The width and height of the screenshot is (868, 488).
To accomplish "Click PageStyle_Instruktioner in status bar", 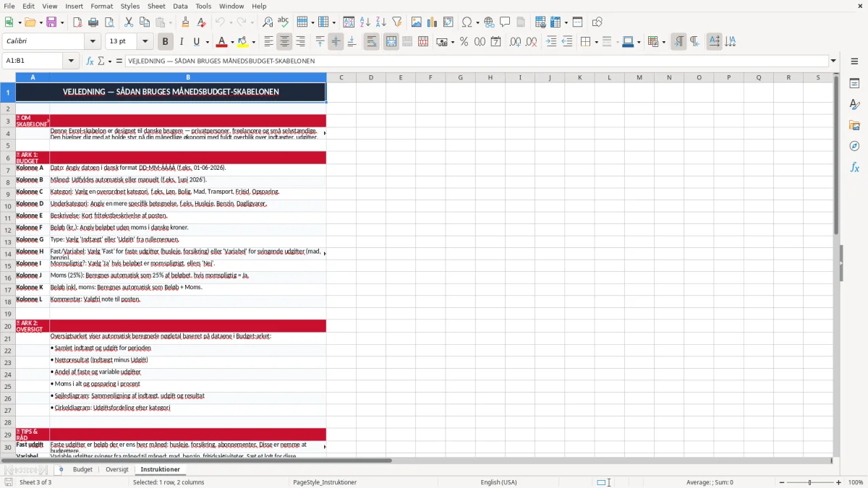I will pyautogui.click(x=325, y=482).
